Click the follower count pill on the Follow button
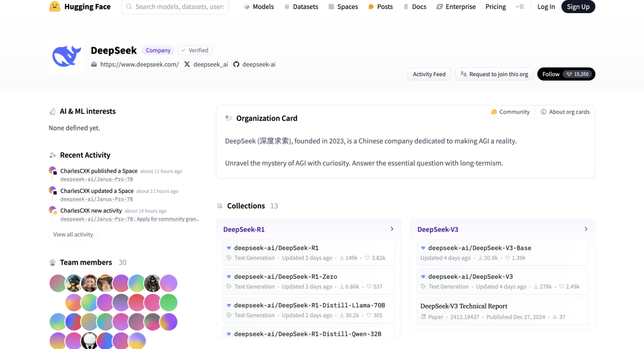 click(x=573, y=74)
